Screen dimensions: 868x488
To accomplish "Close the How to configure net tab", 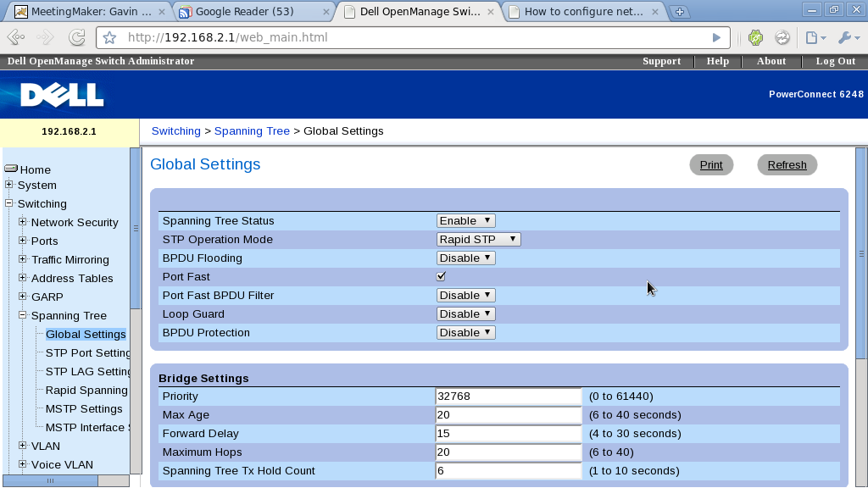I will (x=655, y=12).
